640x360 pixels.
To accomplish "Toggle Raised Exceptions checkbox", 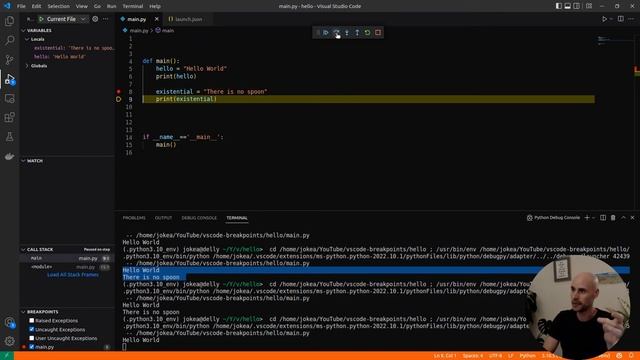I will [31, 321].
